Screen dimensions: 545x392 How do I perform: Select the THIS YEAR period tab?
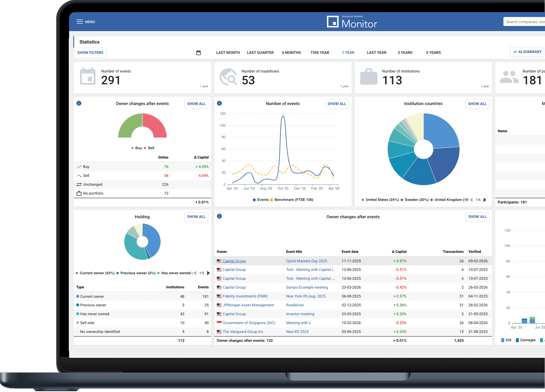(320, 53)
